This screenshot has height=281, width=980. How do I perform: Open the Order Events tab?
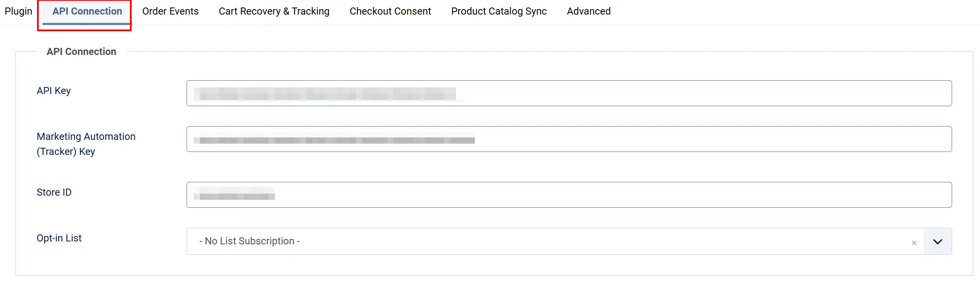170,11
